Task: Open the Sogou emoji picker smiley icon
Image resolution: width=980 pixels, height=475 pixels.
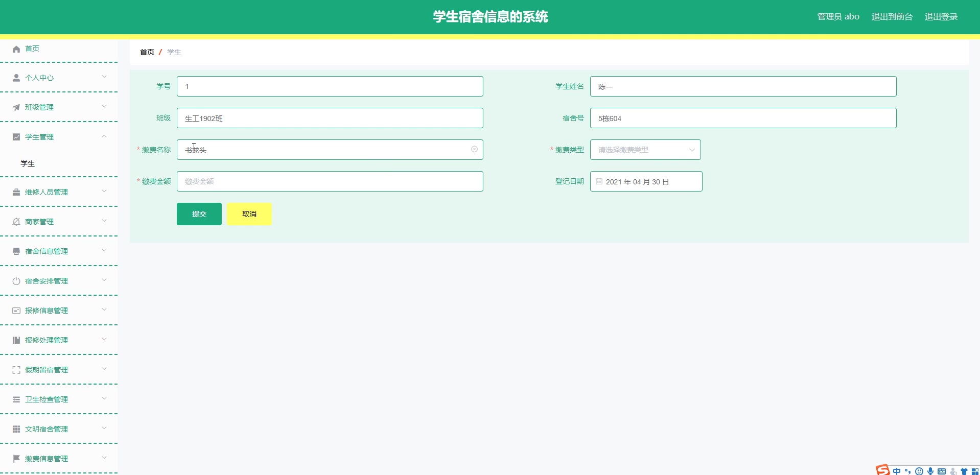Action: click(919, 471)
